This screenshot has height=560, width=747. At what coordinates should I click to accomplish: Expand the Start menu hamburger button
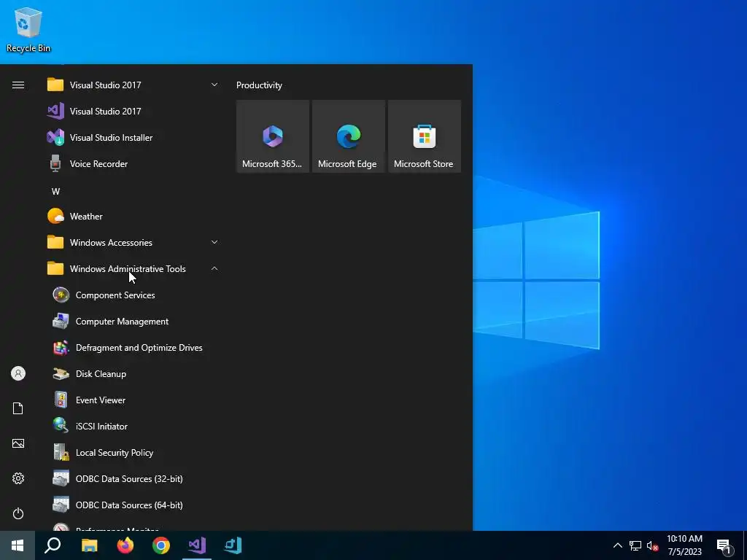point(18,85)
